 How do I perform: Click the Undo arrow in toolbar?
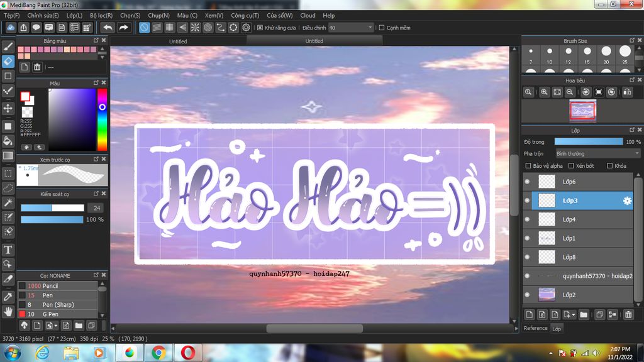[108, 28]
